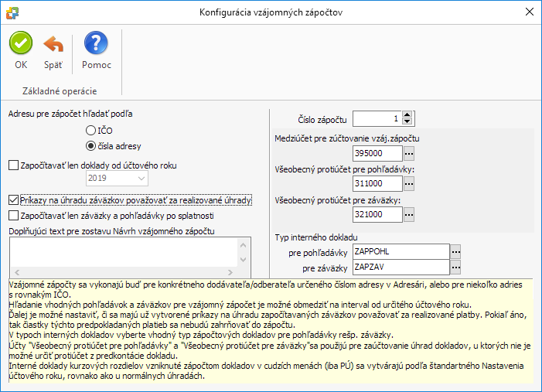Screen dimensions: 542x392
Task: Confirm settings with the green OK icon
Action: (x=21, y=43)
